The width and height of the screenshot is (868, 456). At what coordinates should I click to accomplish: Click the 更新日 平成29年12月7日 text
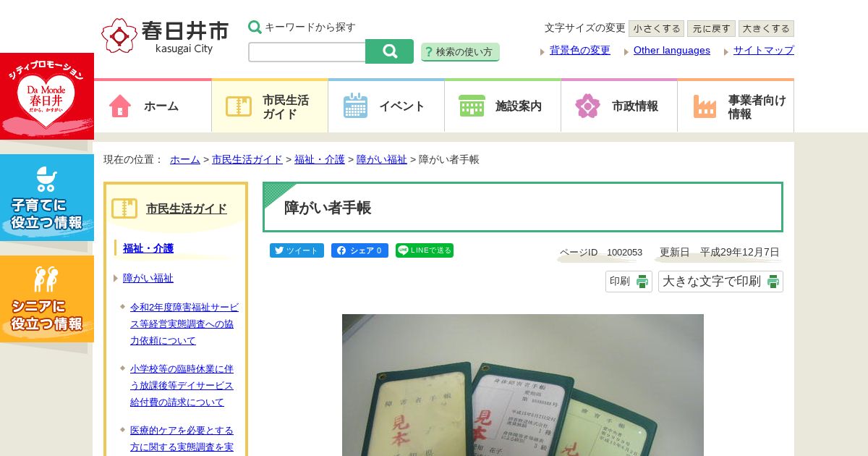[x=720, y=253]
